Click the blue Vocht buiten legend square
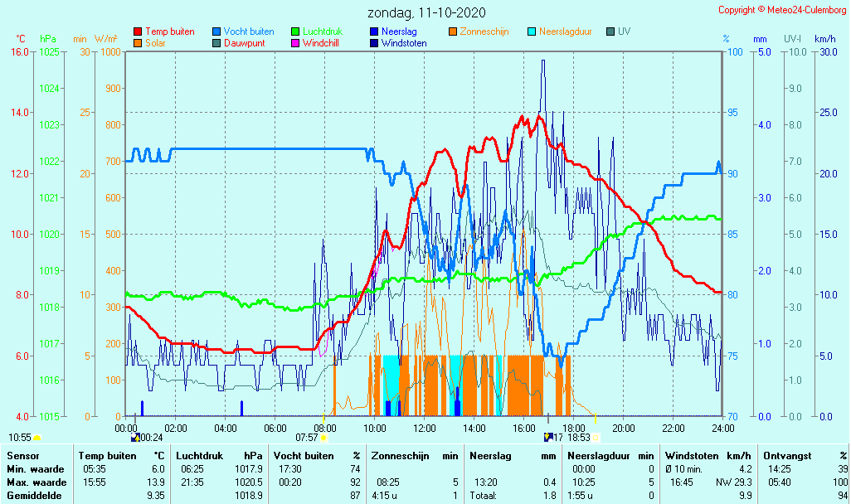The height and width of the screenshot is (504, 851). coord(216,31)
